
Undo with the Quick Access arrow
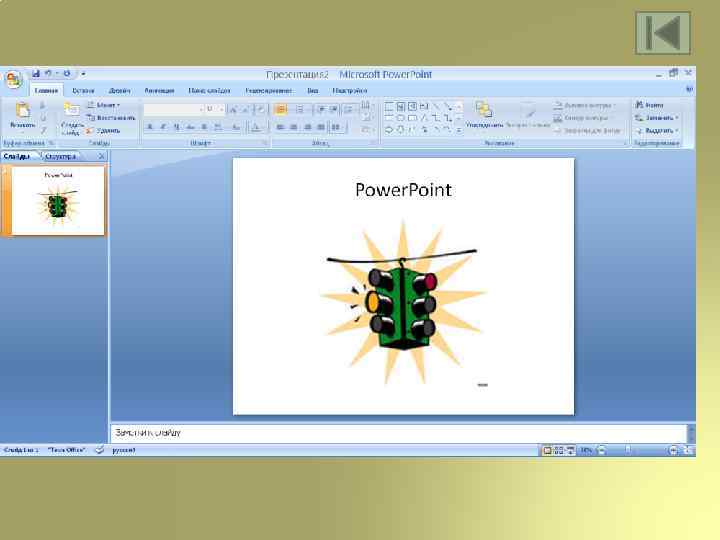[x=48, y=73]
